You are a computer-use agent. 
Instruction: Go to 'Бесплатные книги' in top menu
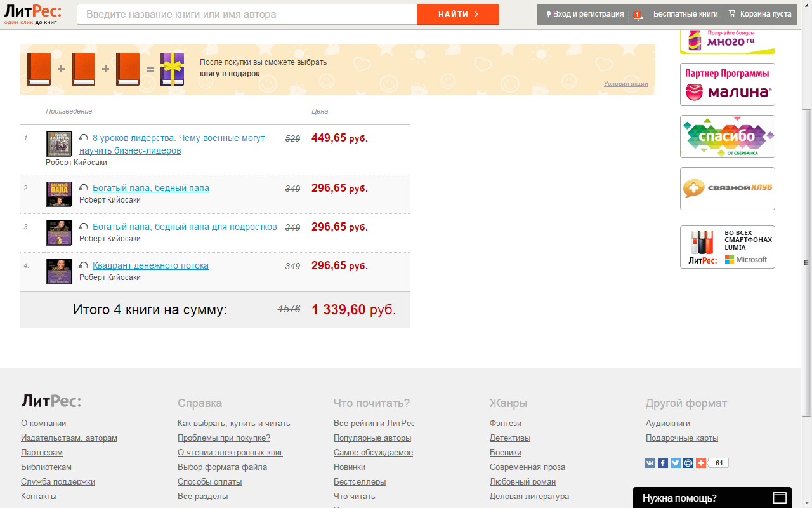[686, 14]
